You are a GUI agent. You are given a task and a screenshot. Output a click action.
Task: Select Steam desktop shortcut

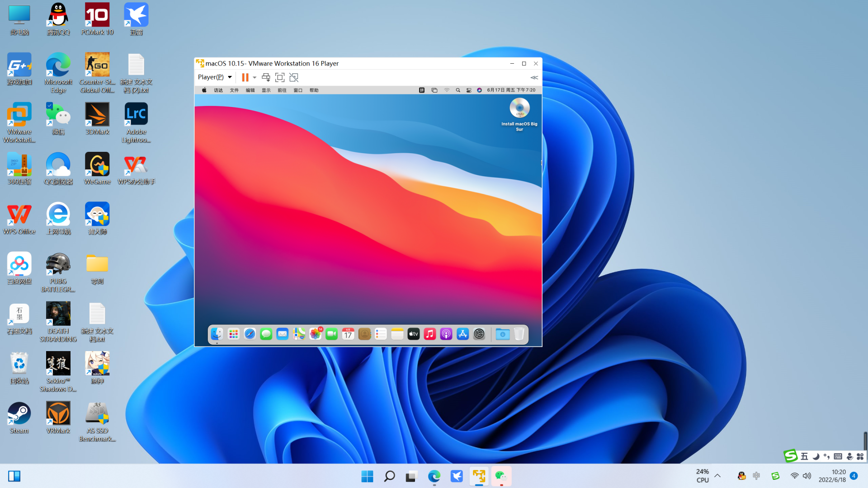[19, 418]
